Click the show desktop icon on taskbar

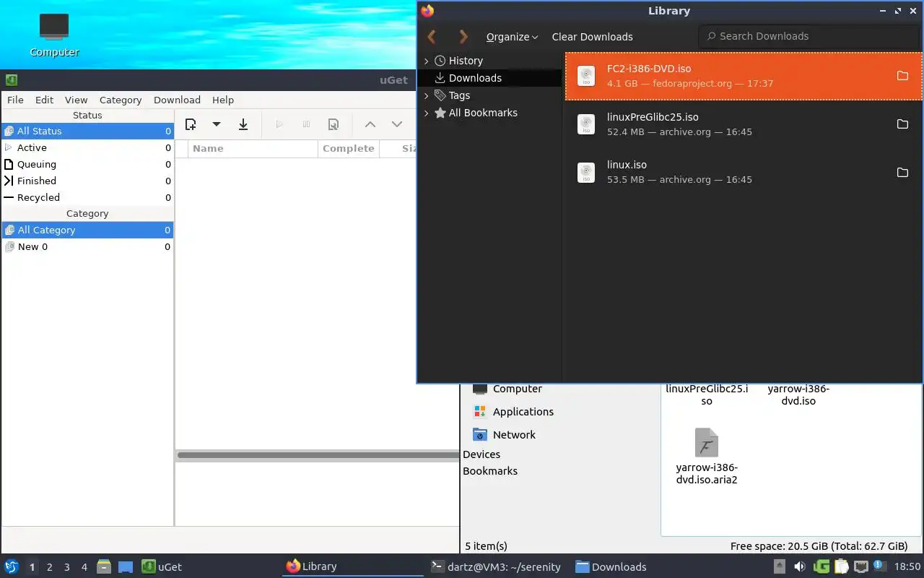click(126, 567)
